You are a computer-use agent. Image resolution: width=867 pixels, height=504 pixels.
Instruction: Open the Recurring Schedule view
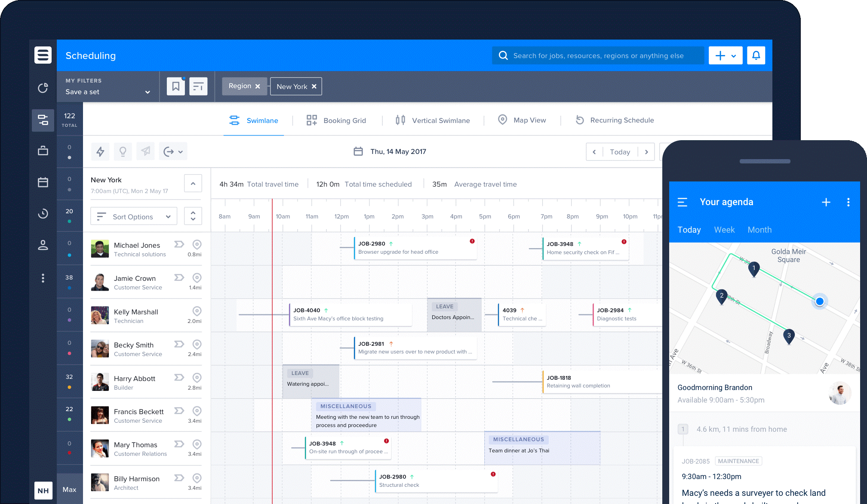click(x=614, y=120)
